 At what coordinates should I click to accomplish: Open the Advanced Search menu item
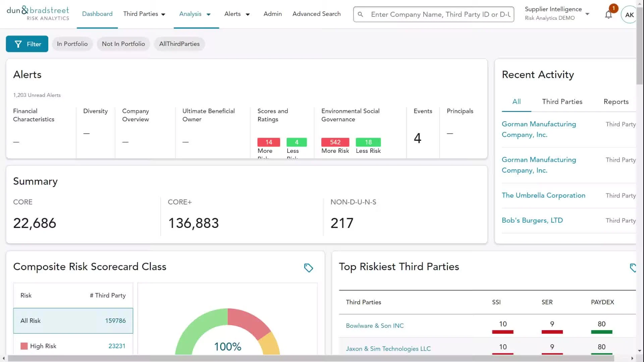tap(316, 14)
